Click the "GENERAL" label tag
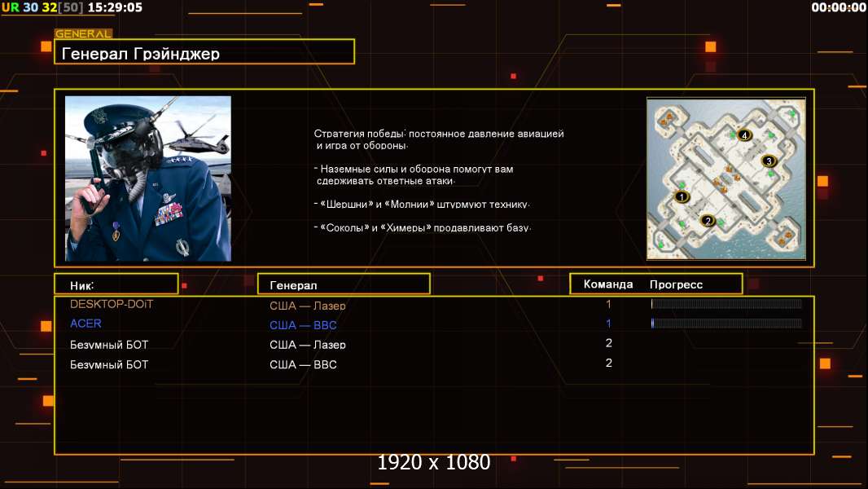The height and width of the screenshot is (489, 868). click(x=83, y=33)
